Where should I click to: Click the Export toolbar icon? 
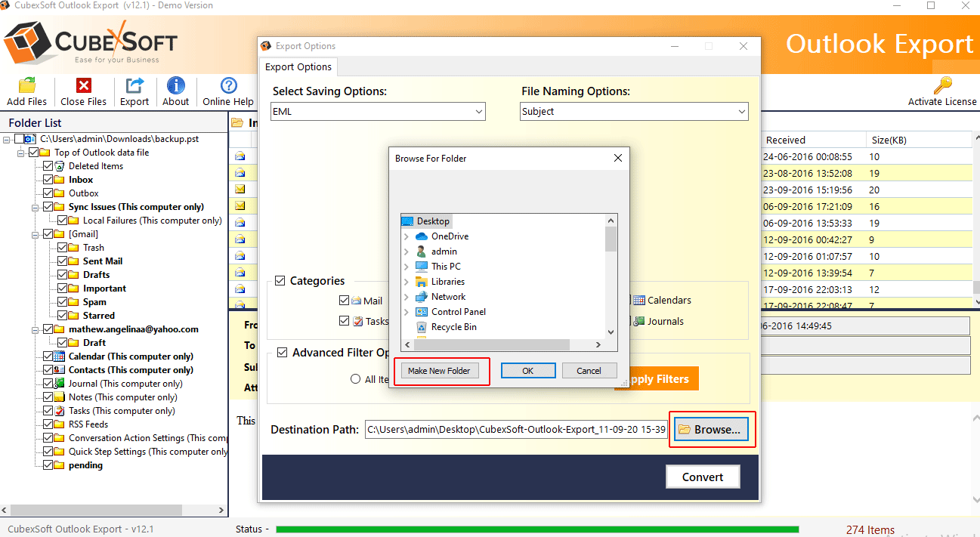pyautogui.click(x=134, y=85)
